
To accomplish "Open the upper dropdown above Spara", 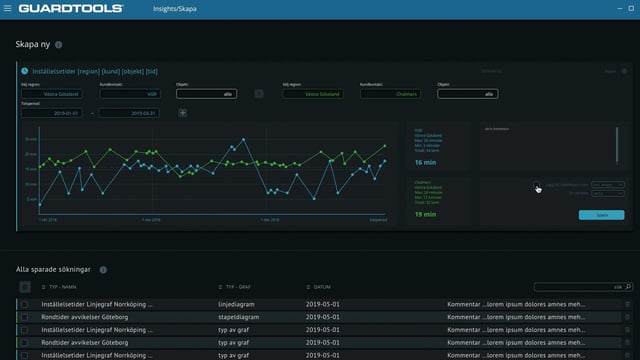I will 608,185.
